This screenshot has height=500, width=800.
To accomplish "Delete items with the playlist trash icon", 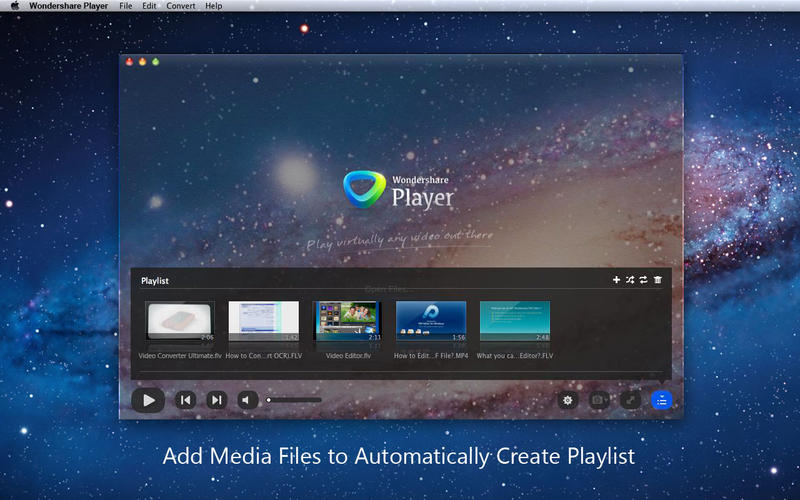I will point(658,280).
